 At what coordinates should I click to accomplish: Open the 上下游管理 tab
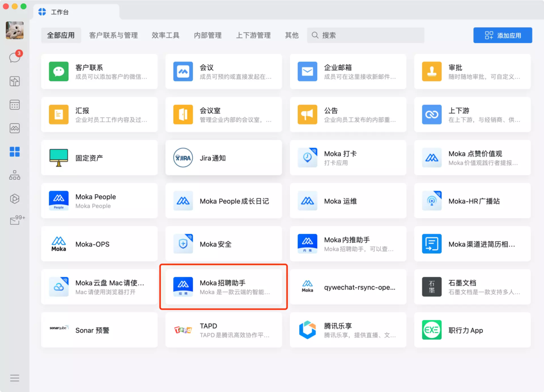point(253,35)
